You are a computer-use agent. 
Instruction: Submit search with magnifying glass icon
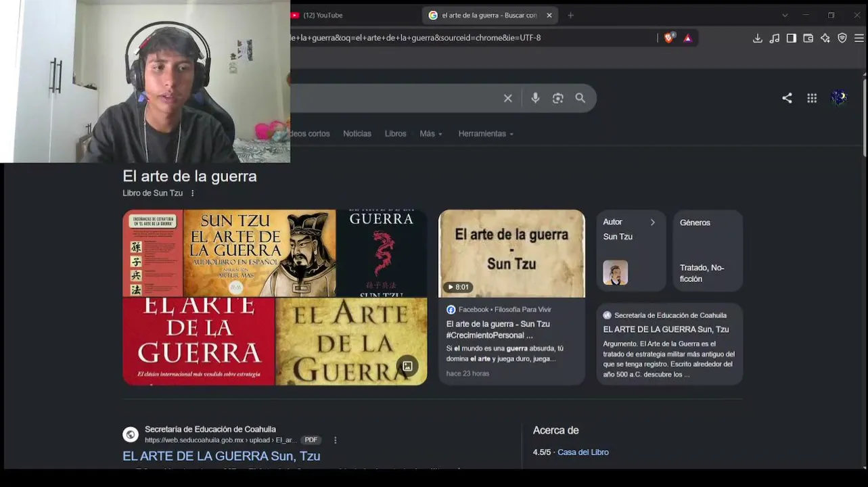(x=580, y=98)
